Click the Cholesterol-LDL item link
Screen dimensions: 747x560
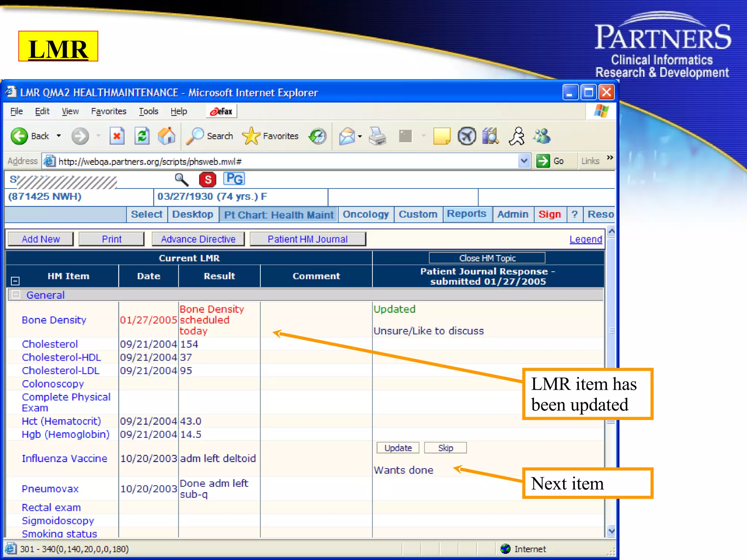[x=61, y=371]
